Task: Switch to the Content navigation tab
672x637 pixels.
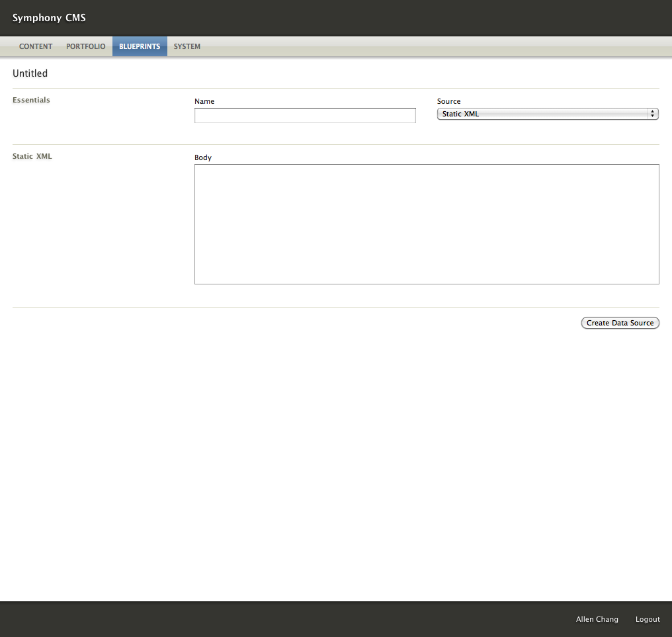Action: coord(36,46)
